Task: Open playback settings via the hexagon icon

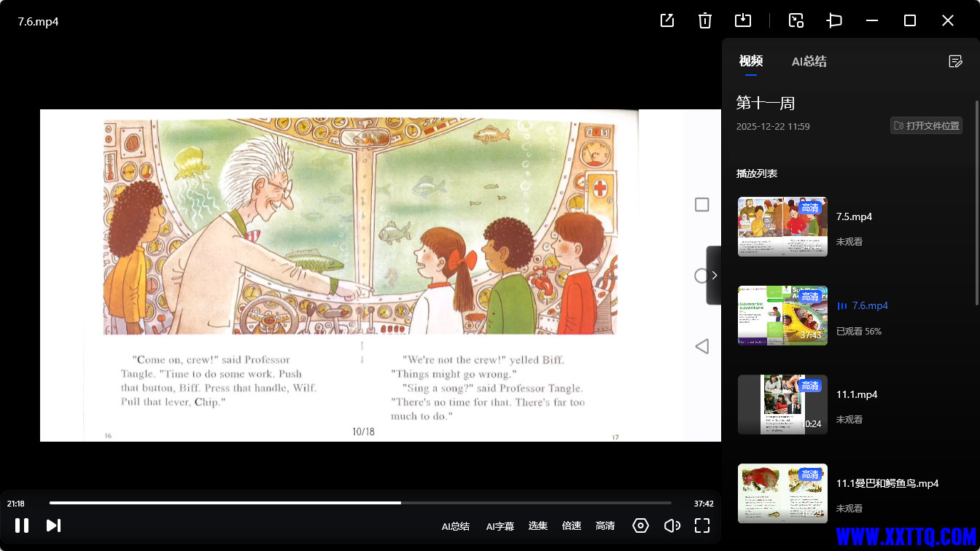Action: (x=640, y=525)
